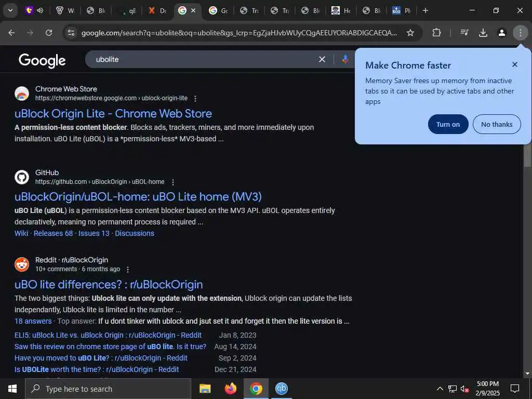
Task: Open the media controls icon
Action: point(464,33)
